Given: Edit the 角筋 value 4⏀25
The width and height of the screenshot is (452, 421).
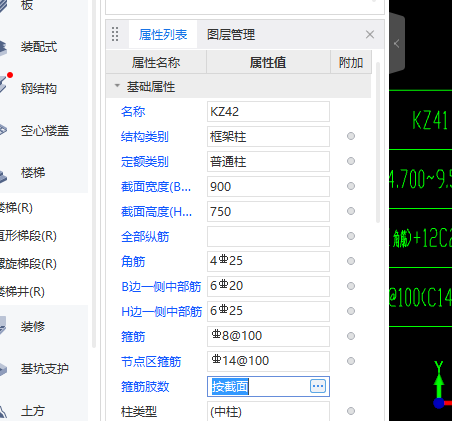Looking at the screenshot, I should click(x=268, y=262).
